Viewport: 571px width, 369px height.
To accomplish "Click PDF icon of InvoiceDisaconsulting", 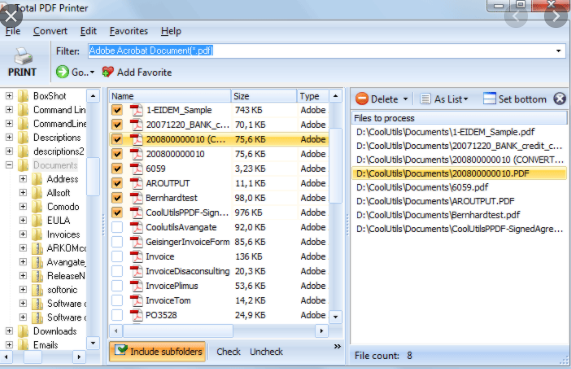I will click(x=137, y=271).
